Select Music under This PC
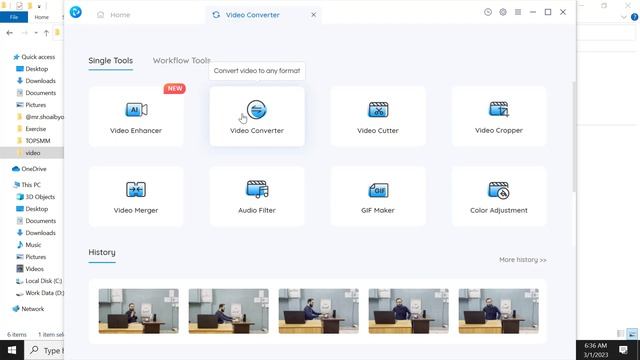Image resolution: width=640 pixels, height=360 pixels. (29, 245)
